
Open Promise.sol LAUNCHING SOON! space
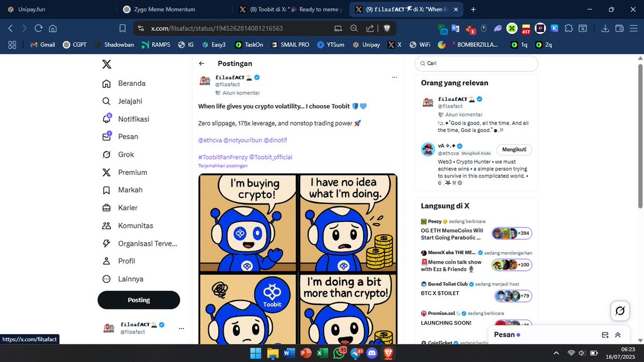(x=477, y=319)
